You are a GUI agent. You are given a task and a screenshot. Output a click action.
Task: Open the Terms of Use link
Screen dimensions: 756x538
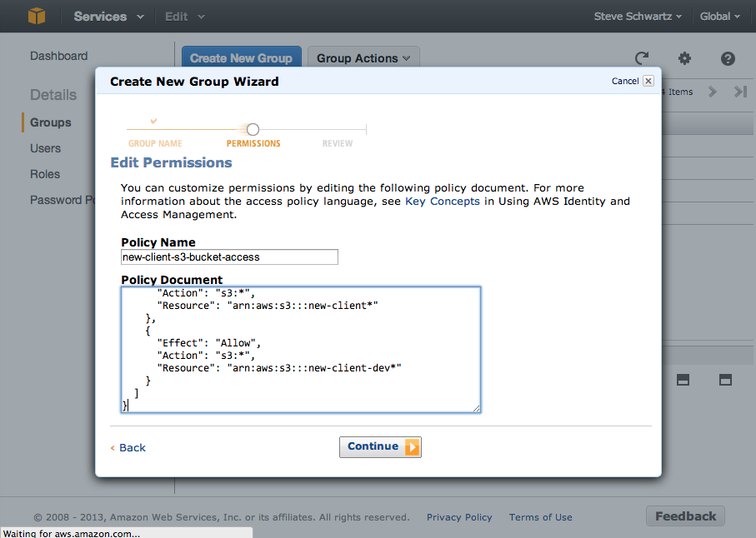[x=540, y=517]
